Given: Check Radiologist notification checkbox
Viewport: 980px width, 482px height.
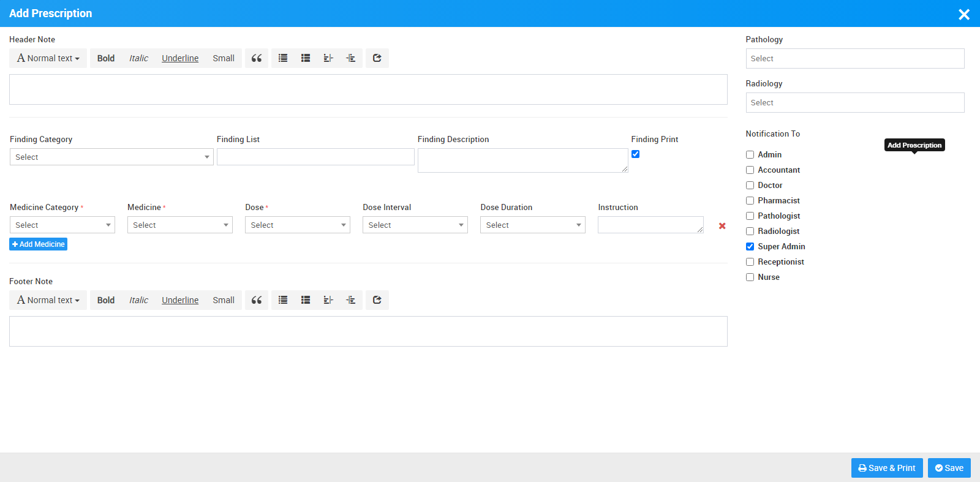Looking at the screenshot, I should tap(750, 232).
